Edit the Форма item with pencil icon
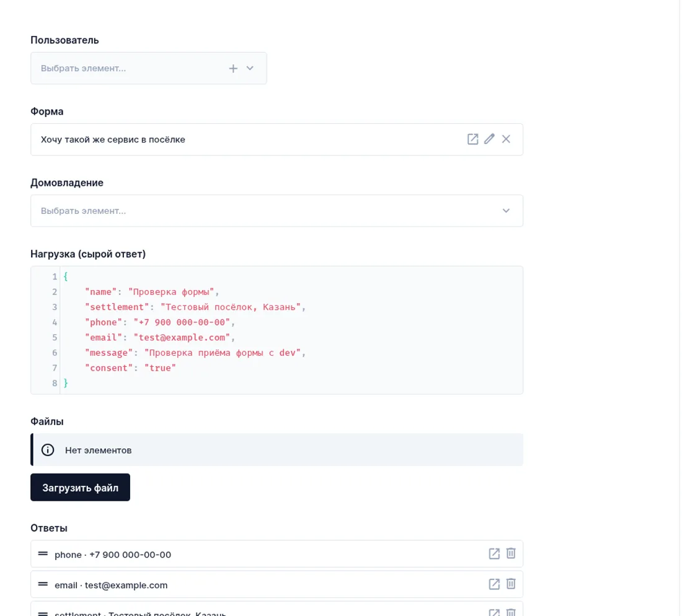 tap(489, 139)
